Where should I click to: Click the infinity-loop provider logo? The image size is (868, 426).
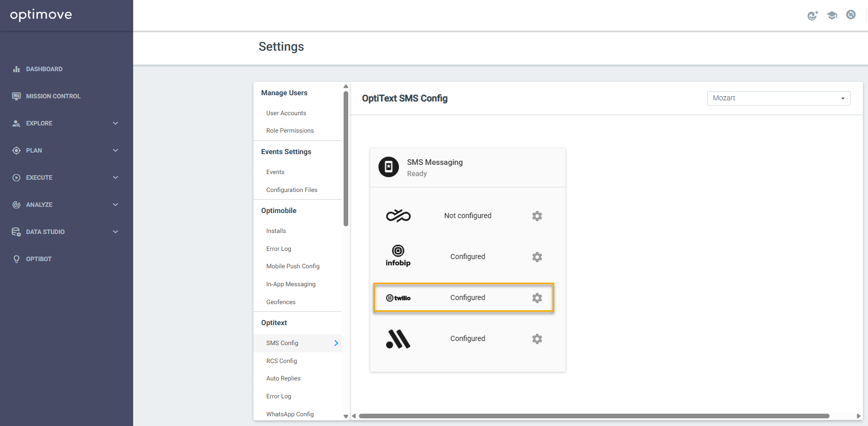[398, 216]
